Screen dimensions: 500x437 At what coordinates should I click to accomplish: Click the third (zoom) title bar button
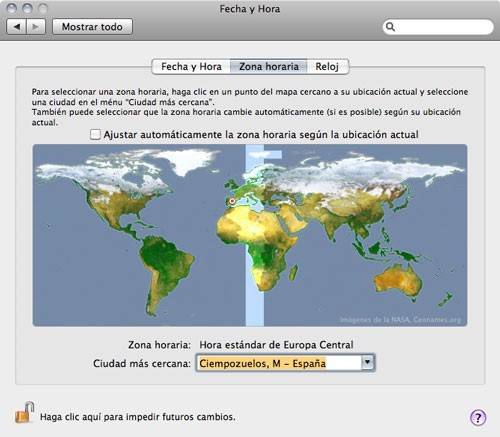[x=42, y=8]
